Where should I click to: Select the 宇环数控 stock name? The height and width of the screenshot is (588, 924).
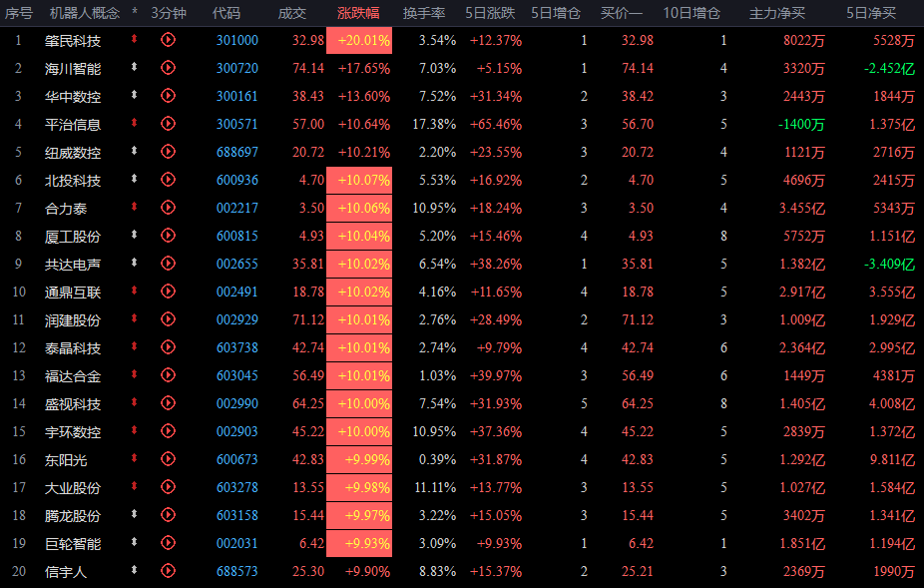point(73,432)
